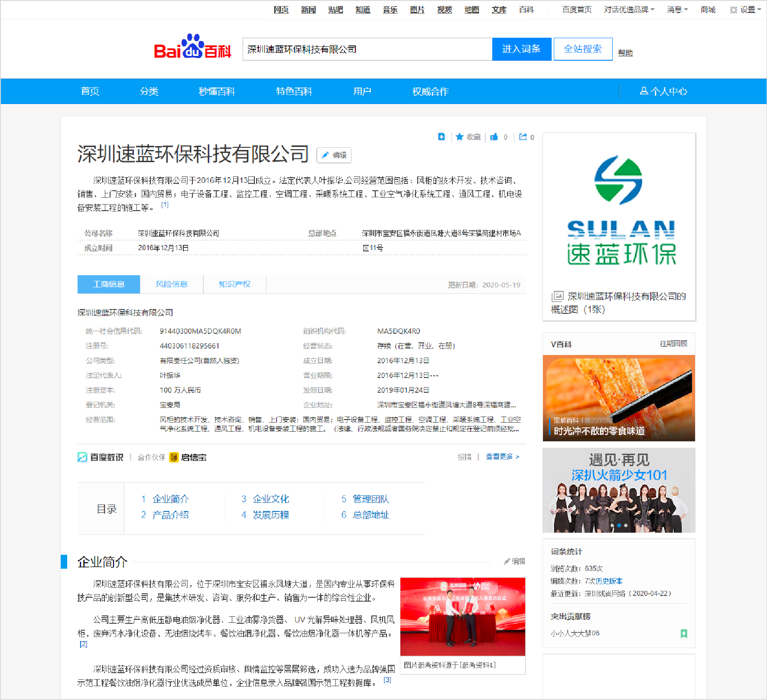Click the blue add-document icon above title
This screenshot has height=700, width=767.
[441, 137]
